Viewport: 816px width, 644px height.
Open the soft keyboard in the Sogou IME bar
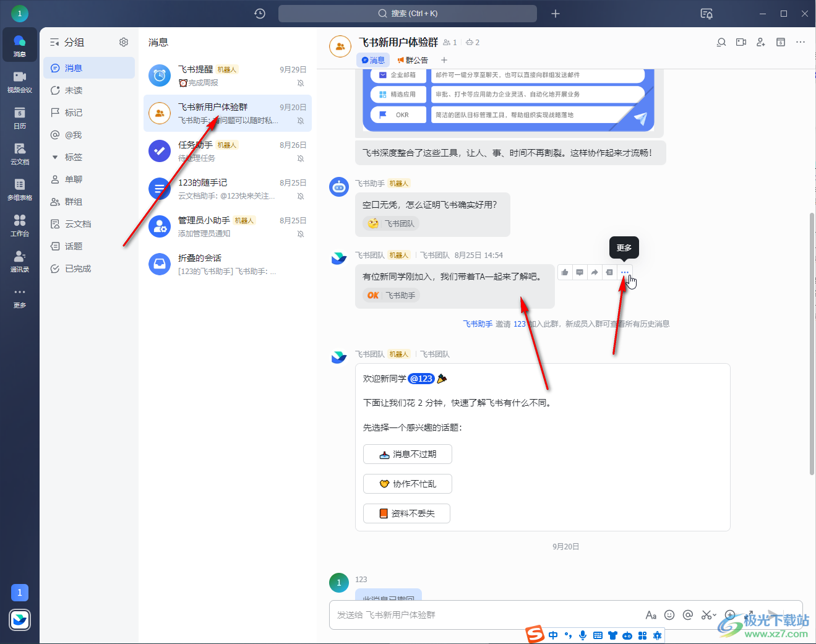coord(598,635)
